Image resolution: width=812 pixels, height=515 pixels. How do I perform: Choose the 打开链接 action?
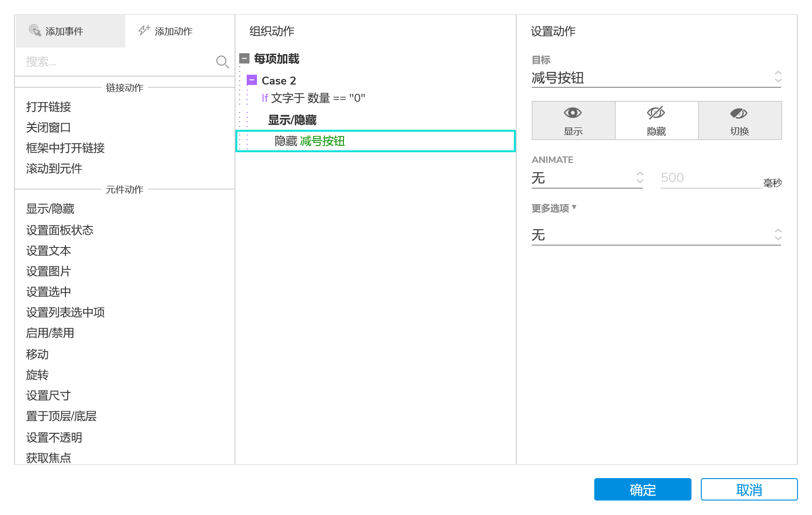pyautogui.click(x=49, y=107)
